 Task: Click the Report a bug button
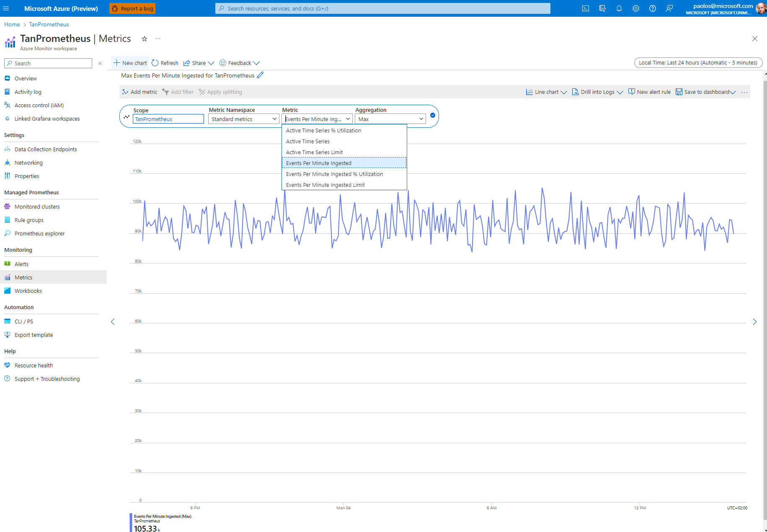point(132,8)
